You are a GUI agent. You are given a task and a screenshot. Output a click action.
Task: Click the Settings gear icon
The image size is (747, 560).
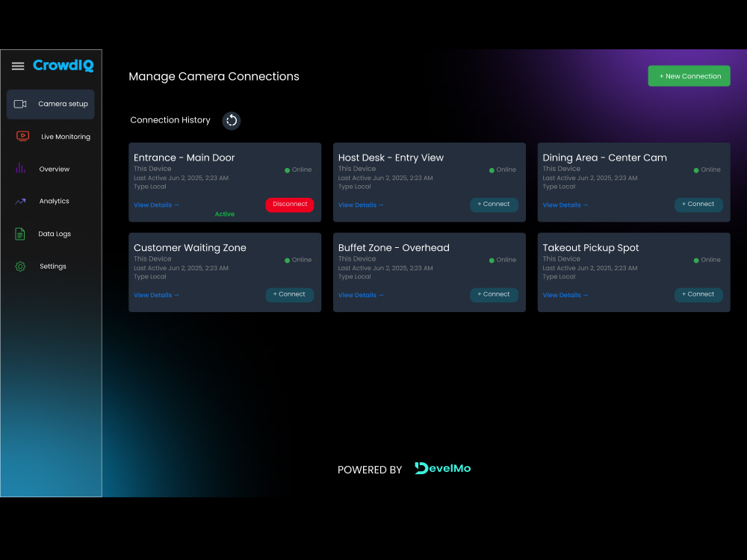20,267
